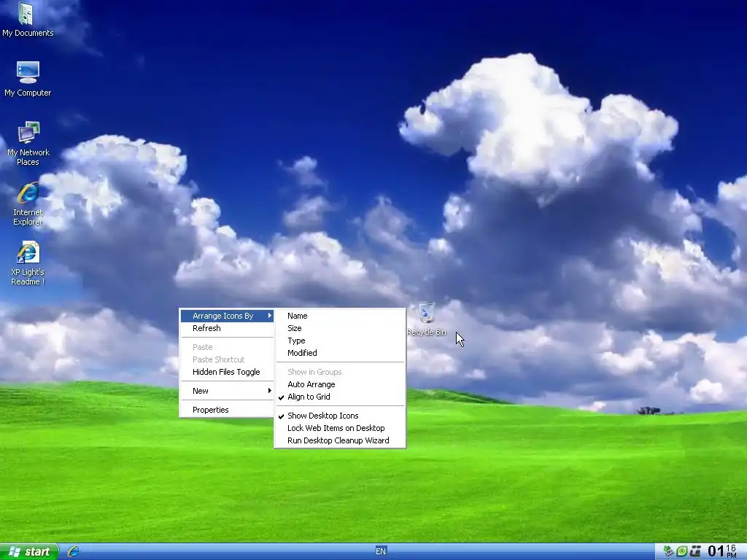
Task: Select the XP Light's Readme shortcut
Action: tap(28, 263)
